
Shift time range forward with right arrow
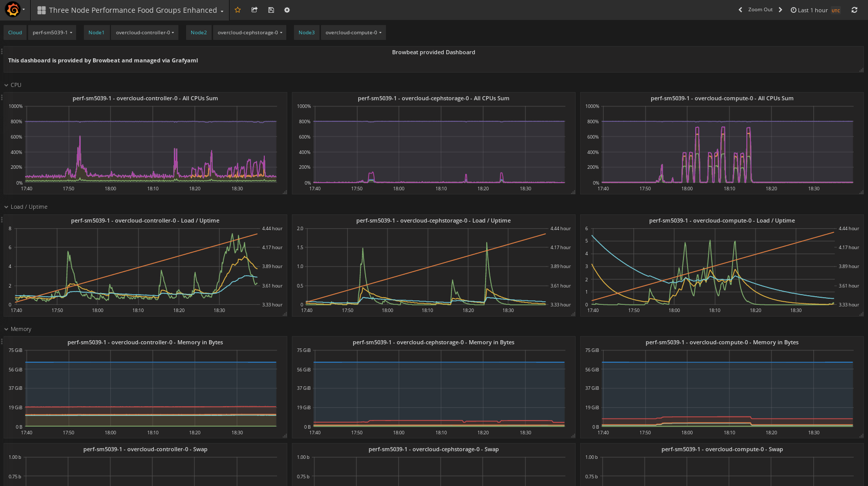(780, 10)
